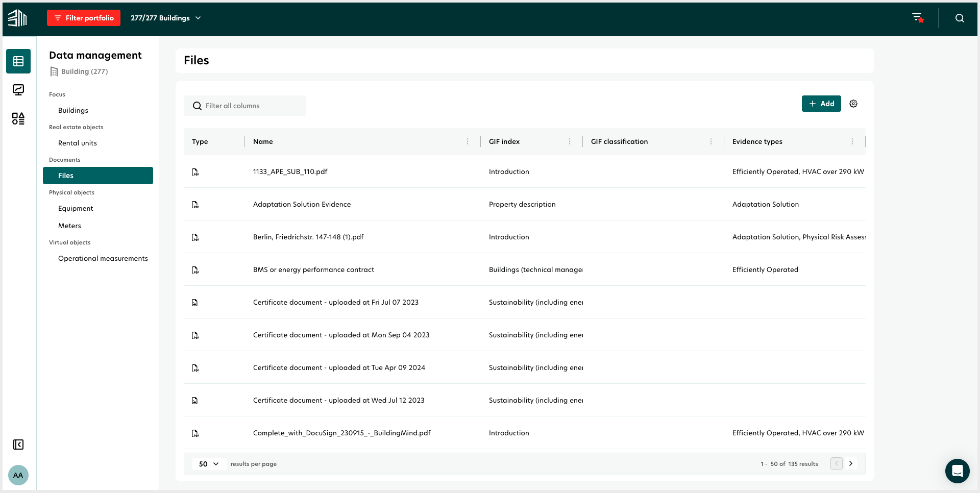The image size is (980, 493).
Task: Open GIF index column options menu
Action: 570,141
